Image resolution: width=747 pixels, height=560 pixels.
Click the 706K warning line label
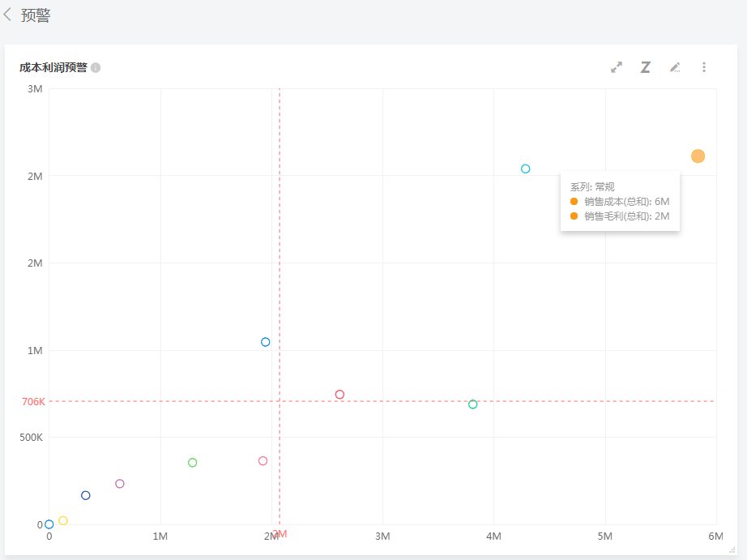click(33, 401)
